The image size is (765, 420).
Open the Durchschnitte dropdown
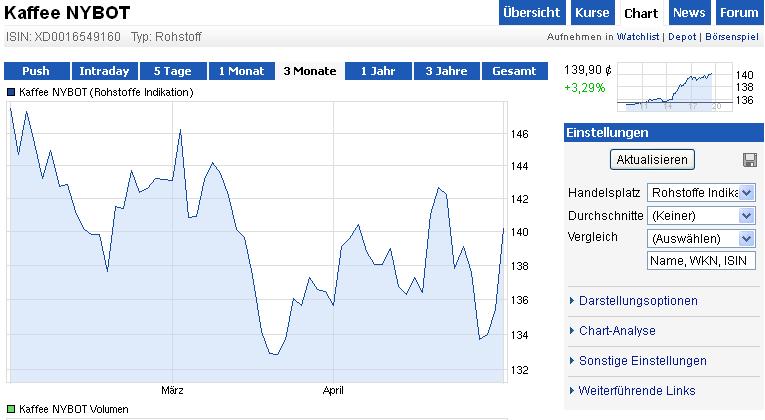coord(700,215)
